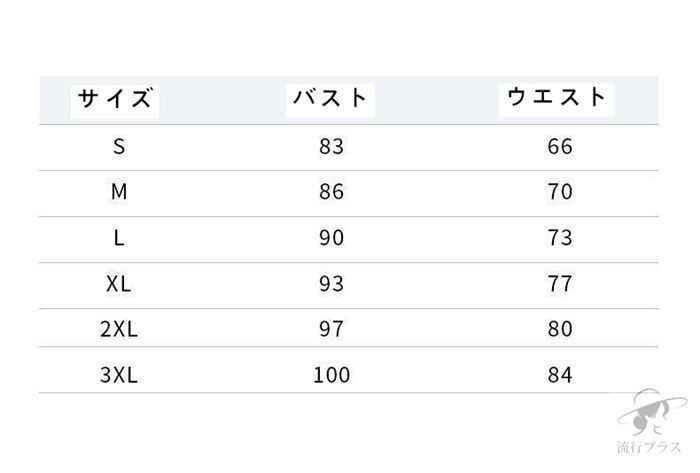Image resolution: width=700 pixels, height=473 pixels.
Task: Click the 2XL size row label
Action: tap(119, 329)
